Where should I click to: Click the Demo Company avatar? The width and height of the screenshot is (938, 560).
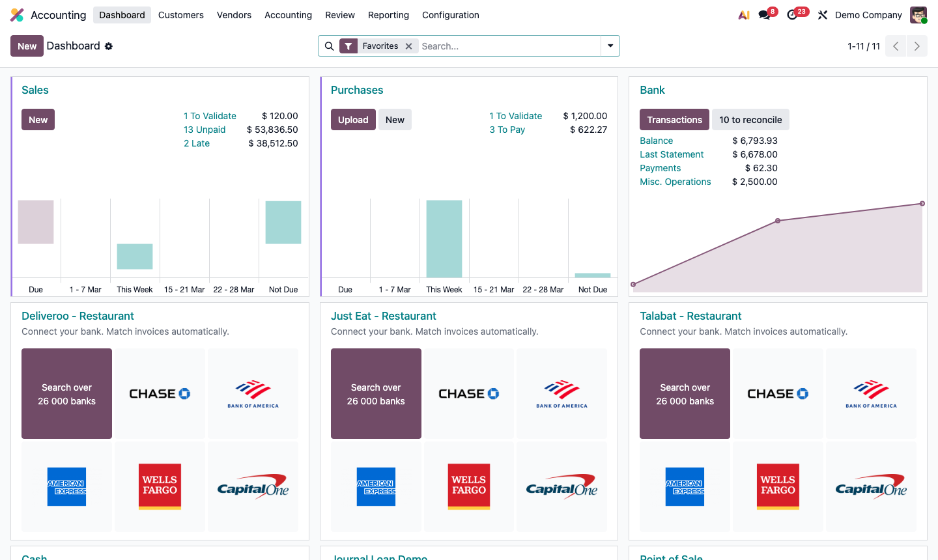pyautogui.click(x=918, y=14)
